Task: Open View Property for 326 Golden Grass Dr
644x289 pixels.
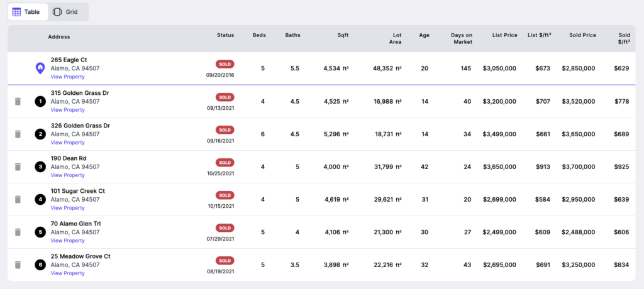Action: [68, 143]
